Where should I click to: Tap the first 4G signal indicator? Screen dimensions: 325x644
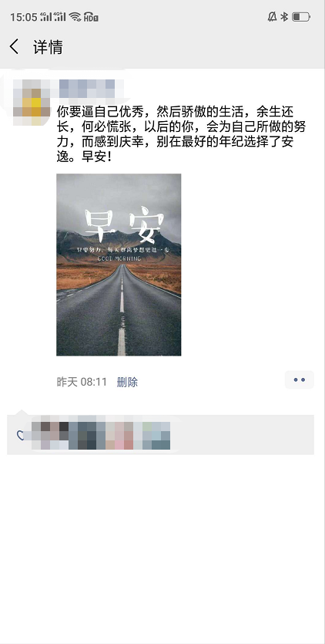click(x=46, y=16)
